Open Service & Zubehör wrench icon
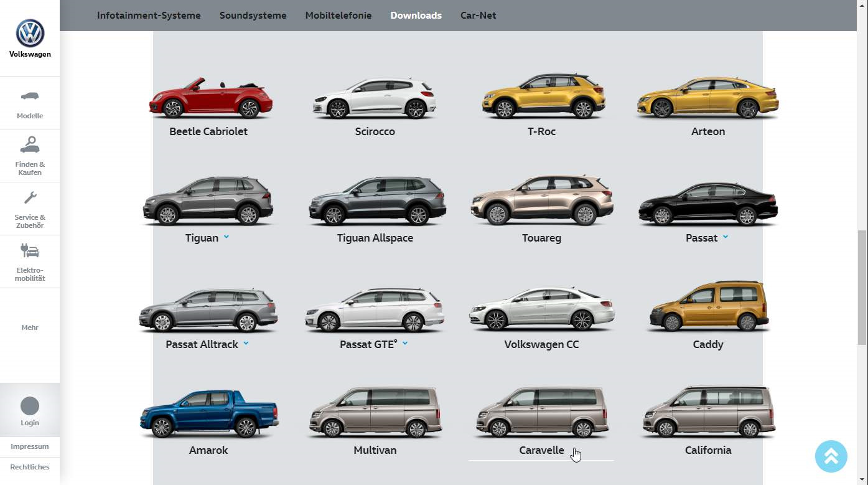The height and width of the screenshot is (485, 868). (x=30, y=198)
